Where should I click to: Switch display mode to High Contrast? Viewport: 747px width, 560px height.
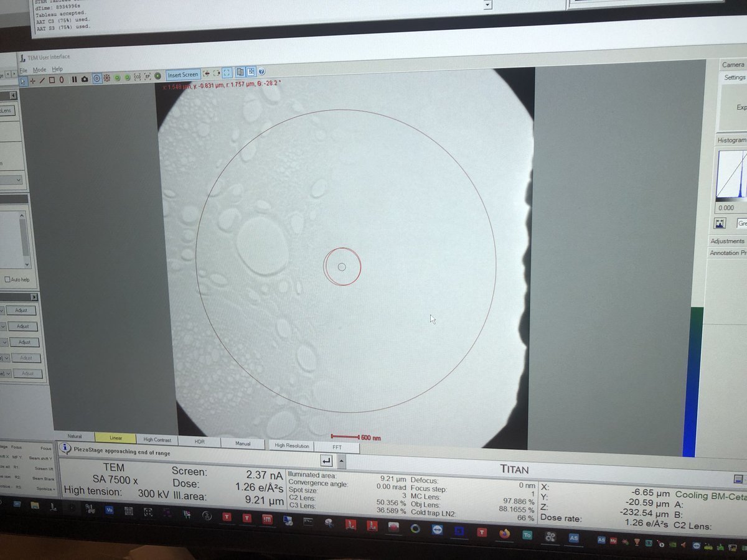(x=157, y=439)
